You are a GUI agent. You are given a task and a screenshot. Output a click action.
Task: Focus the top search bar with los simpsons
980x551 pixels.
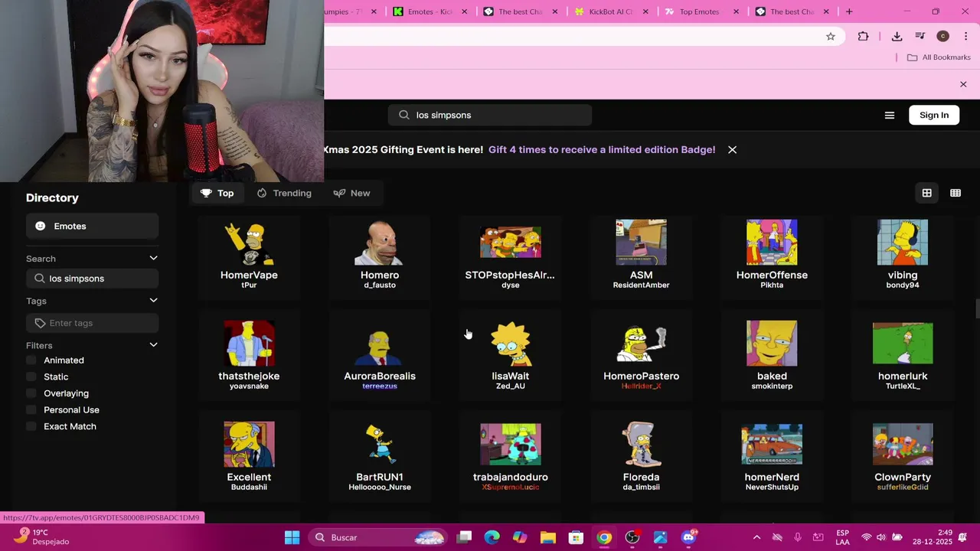pos(490,115)
